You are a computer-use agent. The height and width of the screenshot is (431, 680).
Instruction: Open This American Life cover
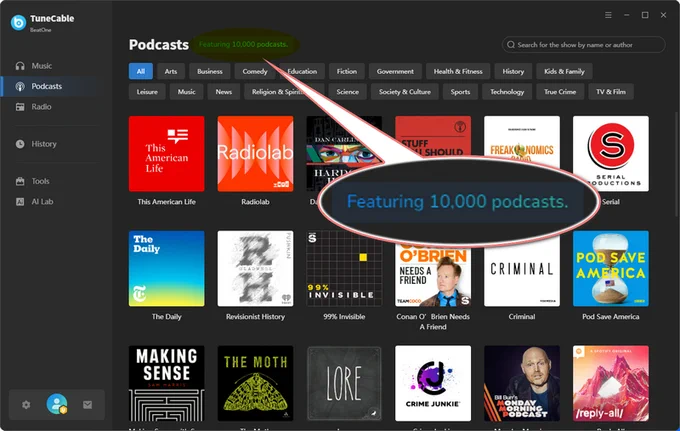pyautogui.click(x=167, y=153)
